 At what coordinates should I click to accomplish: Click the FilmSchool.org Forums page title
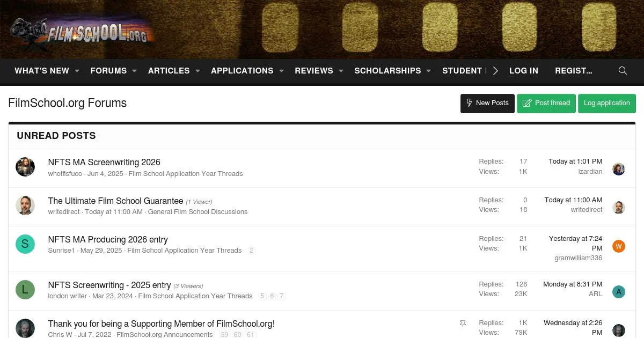[x=68, y=103]
